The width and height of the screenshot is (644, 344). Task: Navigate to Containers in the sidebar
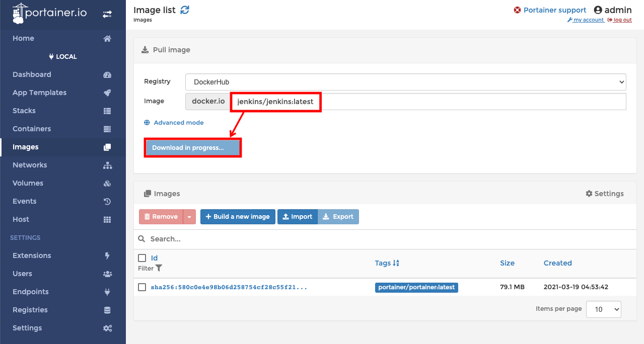tap(32, 129)
